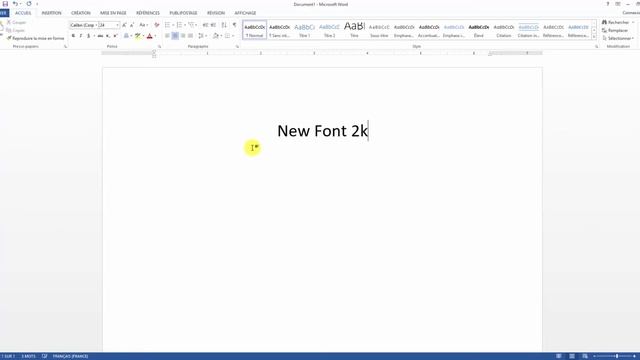The width and height of the screenshot is (640, 360).
Task: Apply red font color
Action: click(149, 36)
